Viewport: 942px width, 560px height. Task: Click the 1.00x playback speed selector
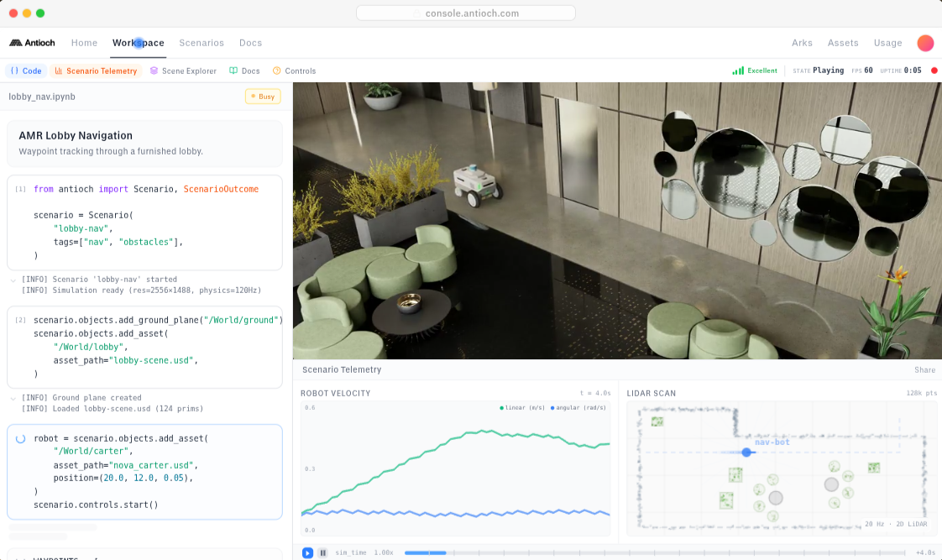tap(383, 552)
